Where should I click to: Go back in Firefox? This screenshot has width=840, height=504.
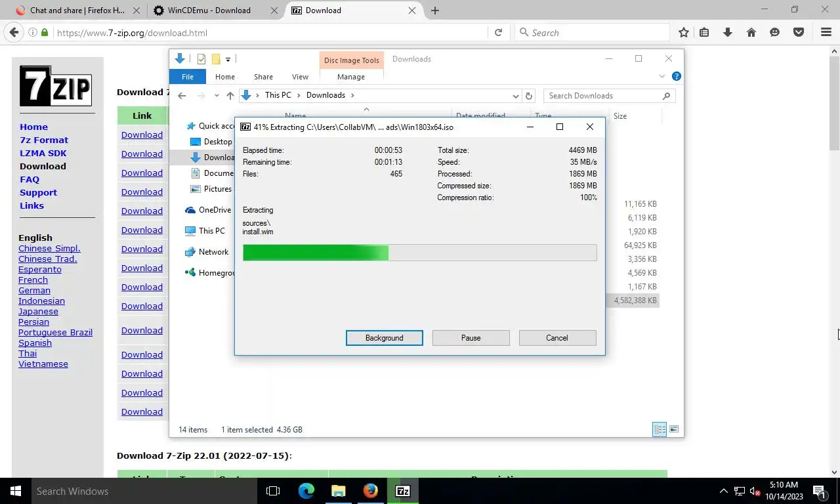click(x=14, y=32)
